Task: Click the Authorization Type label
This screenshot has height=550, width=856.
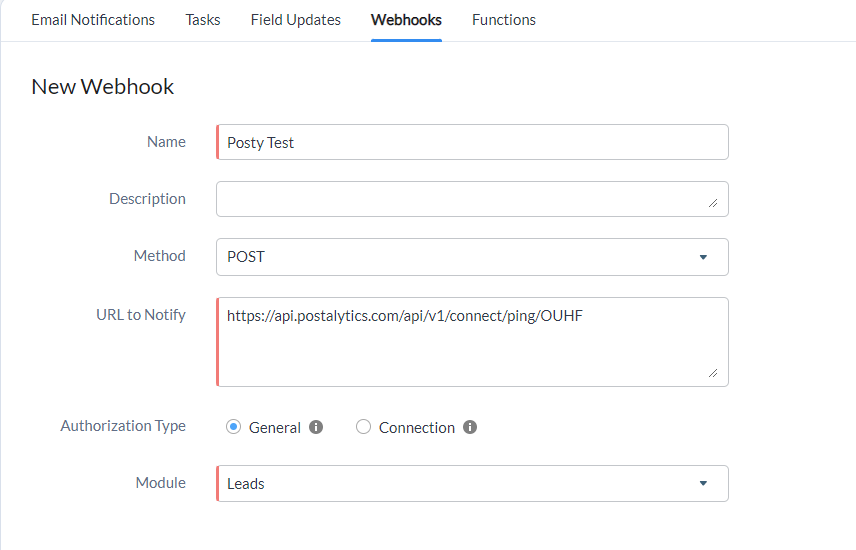Action: pyautogui.click(x=123, y=425)
